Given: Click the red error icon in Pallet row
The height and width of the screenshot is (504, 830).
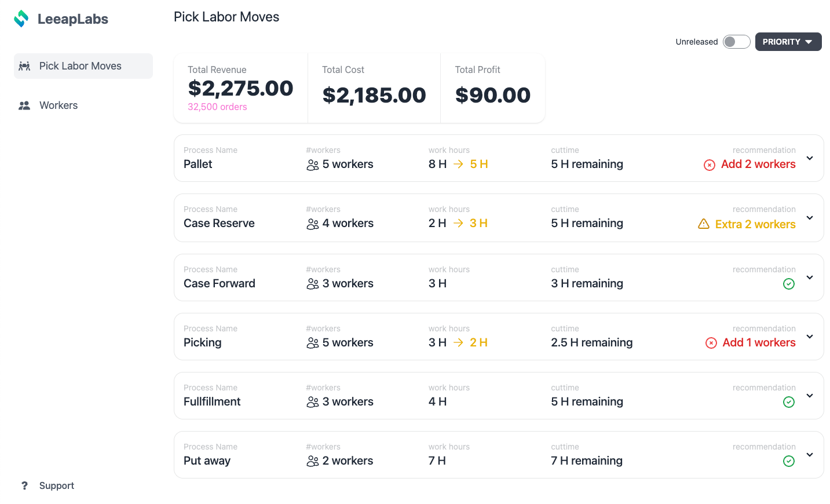Looking at the screenshot, I should pyautogui.click(x=710, y=165).
